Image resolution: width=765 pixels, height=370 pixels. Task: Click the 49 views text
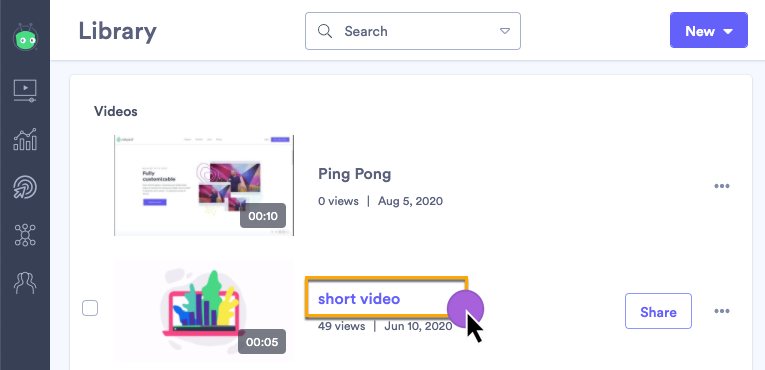(342, 326)
